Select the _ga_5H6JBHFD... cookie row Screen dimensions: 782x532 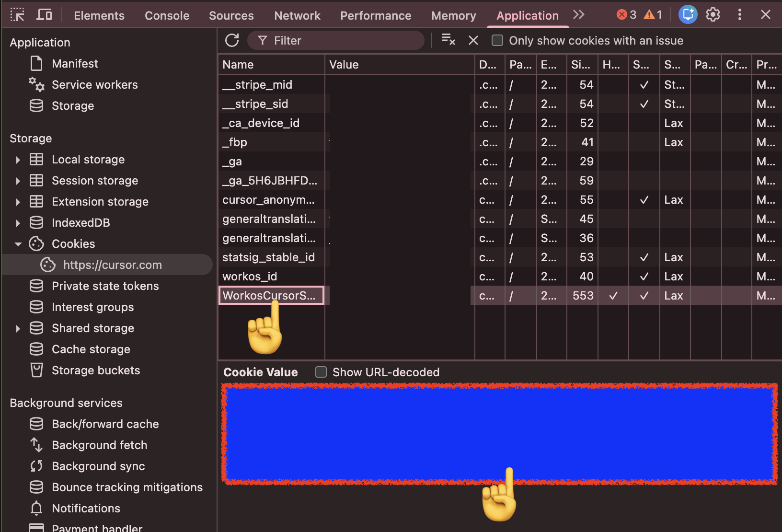[500, 180]
